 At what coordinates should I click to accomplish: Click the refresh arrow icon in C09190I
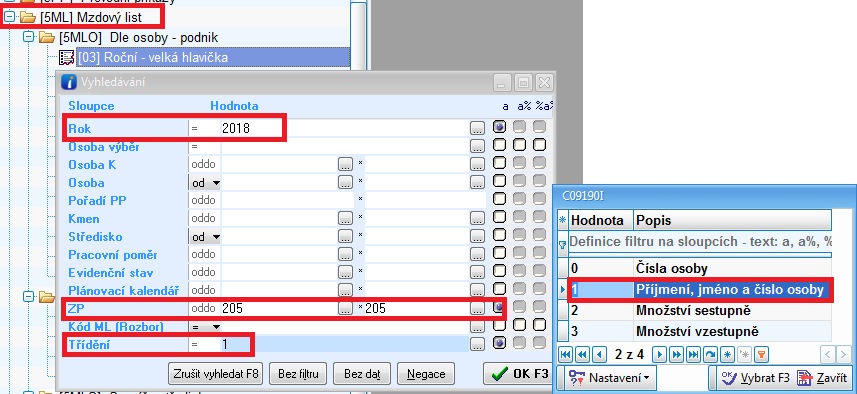coord(711,355)
